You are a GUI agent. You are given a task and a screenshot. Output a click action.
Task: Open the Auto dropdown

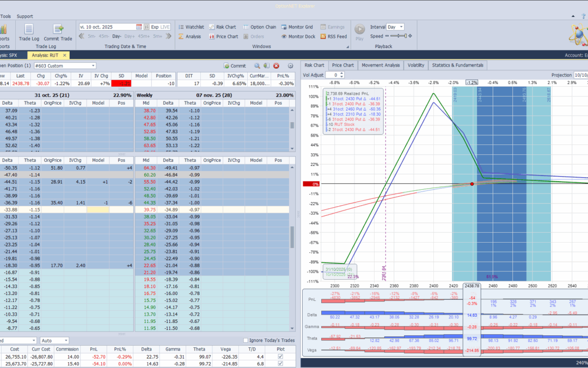(x=54, y=341)
